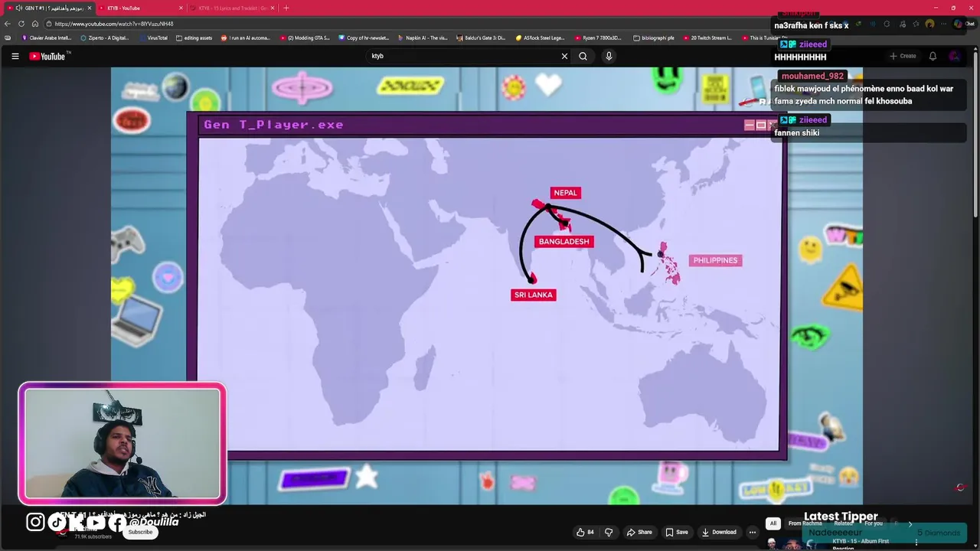Select the 'All' filter chip
Viewport: 980px width, 551px height.
[773, 523]
